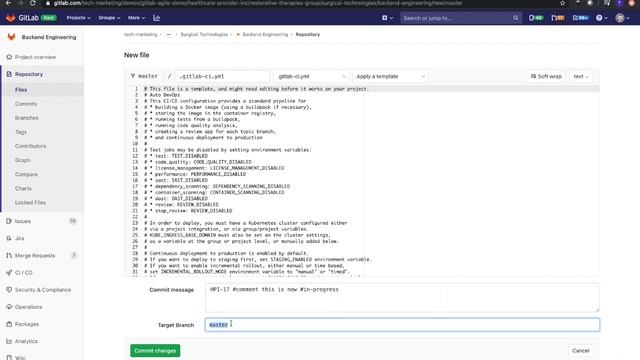Open the Apply a template dropdown
This screenshot has height=360, width=640.
click(x=390, y=76)
